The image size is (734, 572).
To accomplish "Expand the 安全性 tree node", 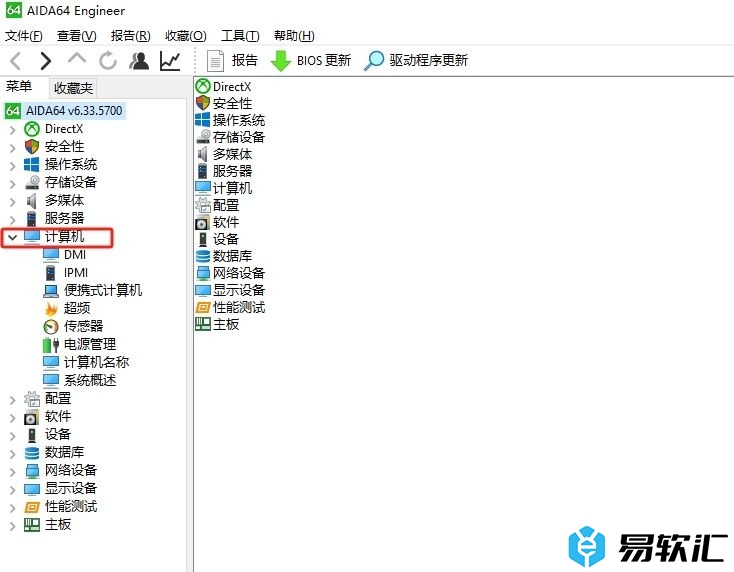I will coord(13,147).
